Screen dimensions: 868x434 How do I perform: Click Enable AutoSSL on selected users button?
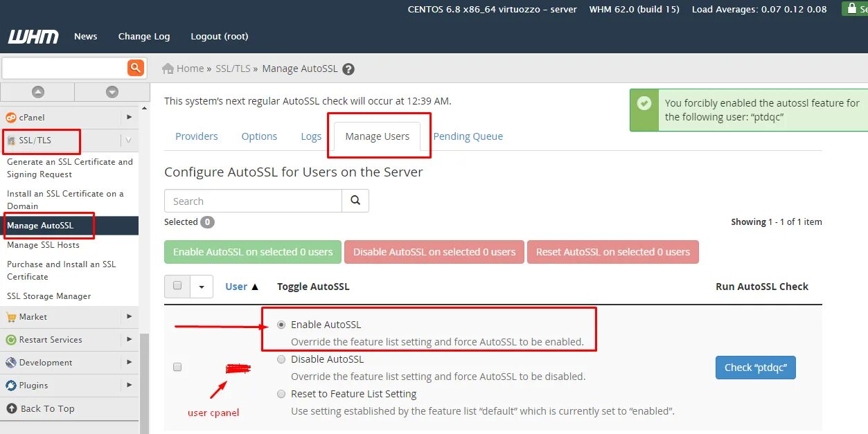253,252
